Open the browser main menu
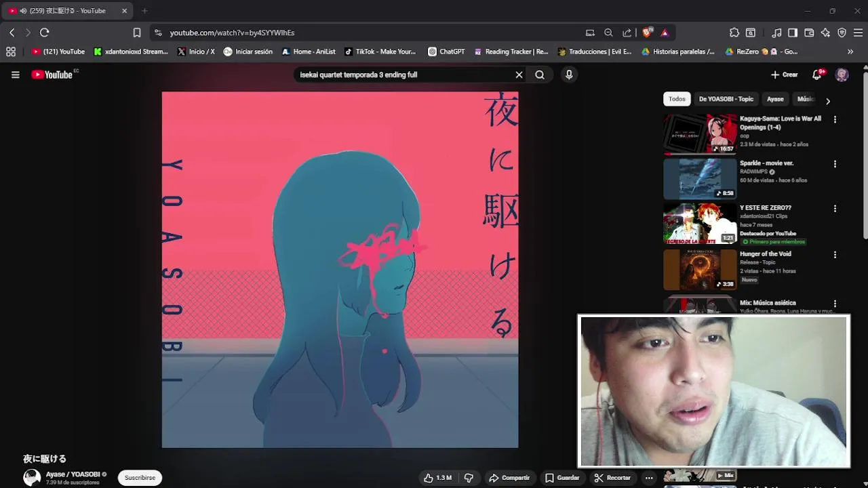868x488 pixels. point(858,33)
